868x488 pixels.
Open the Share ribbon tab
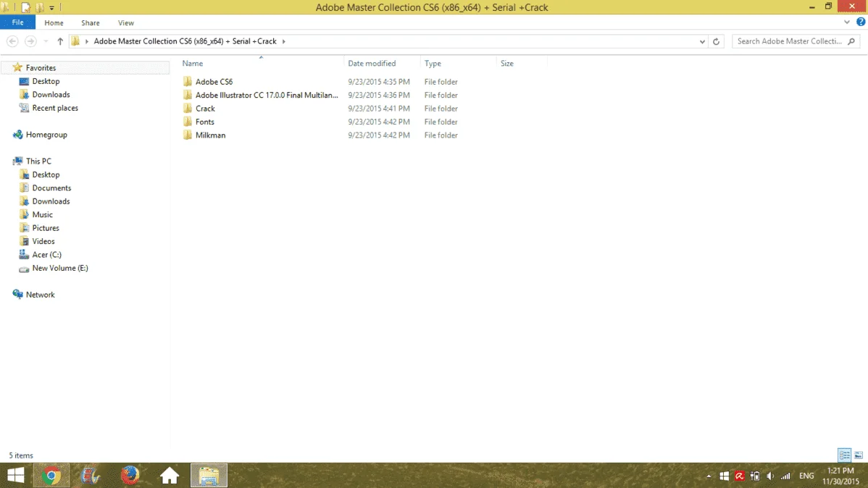91,22
